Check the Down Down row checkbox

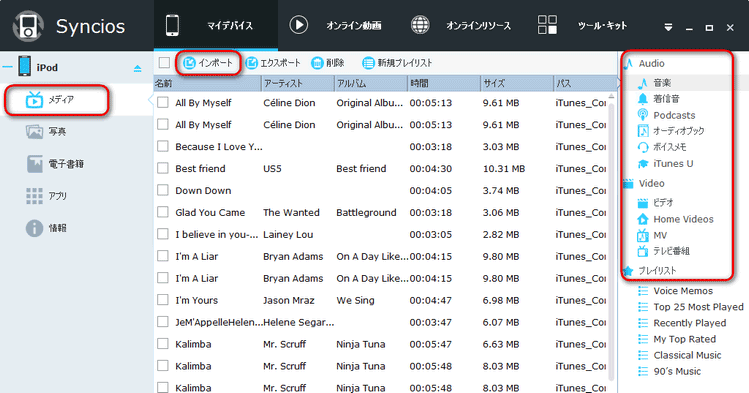click(163, 190)
